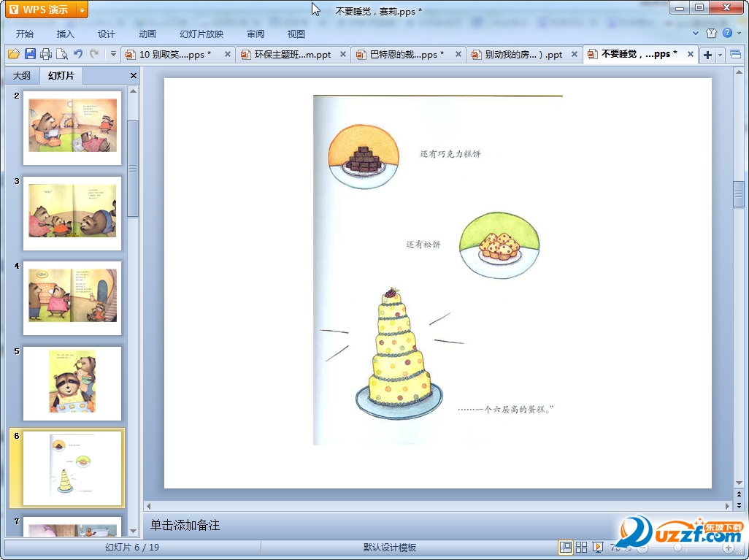Click the print icon in toolbar
Viewport: 749px width, 560px height.
[x=46, y=54]
